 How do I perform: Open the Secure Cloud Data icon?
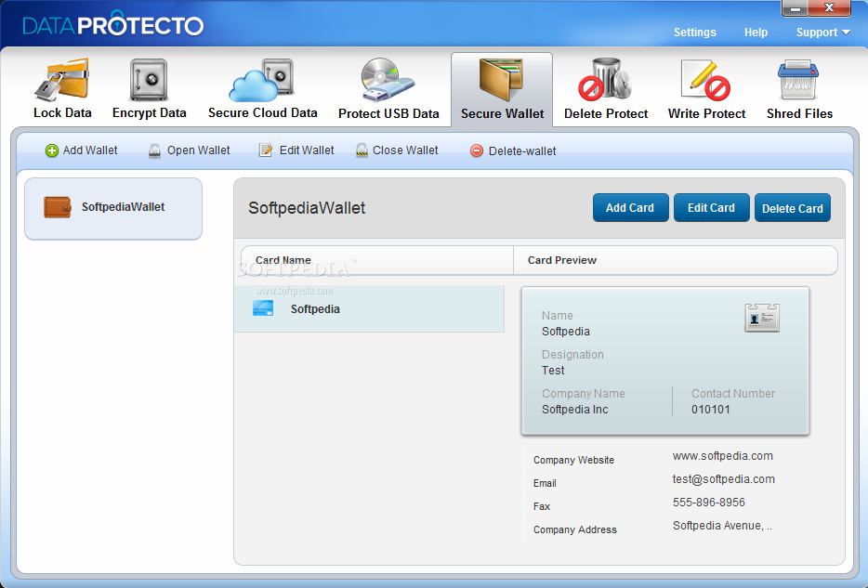262,80
